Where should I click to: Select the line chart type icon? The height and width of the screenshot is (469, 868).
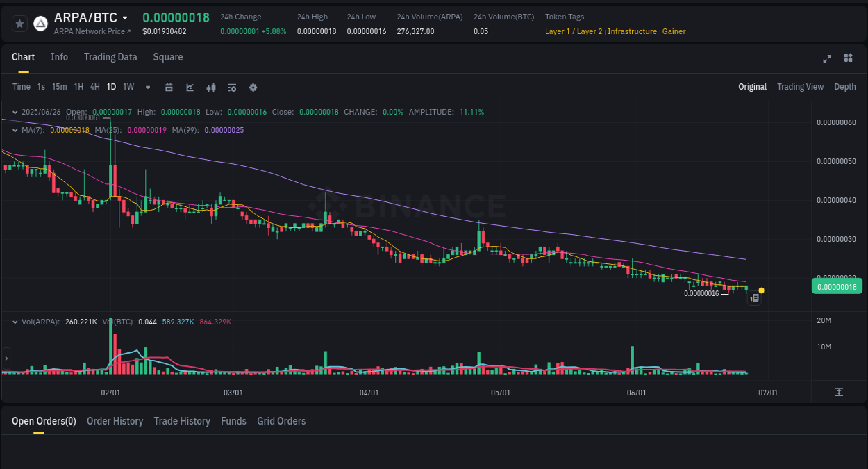(190, 87)
